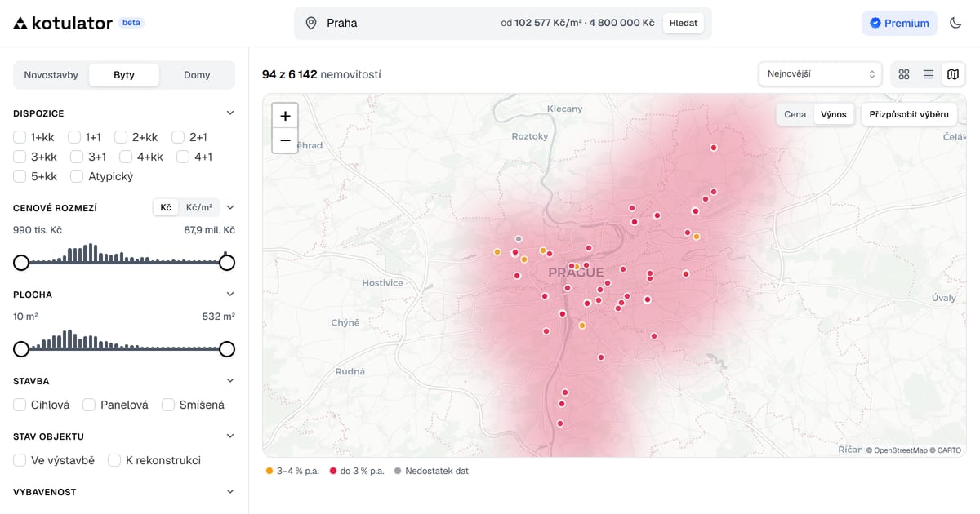Open the Premium button
The height and width of the screenshot is (514, 980).
[899, 23]
